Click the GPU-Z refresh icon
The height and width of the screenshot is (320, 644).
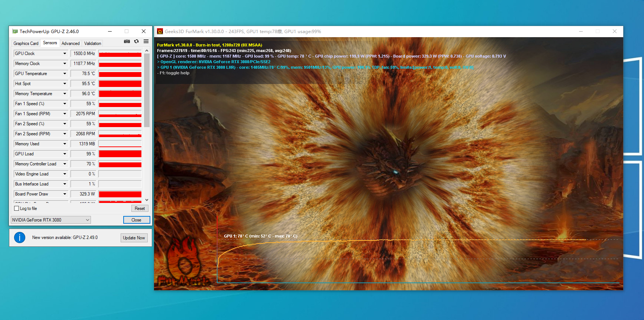point(137,42)
